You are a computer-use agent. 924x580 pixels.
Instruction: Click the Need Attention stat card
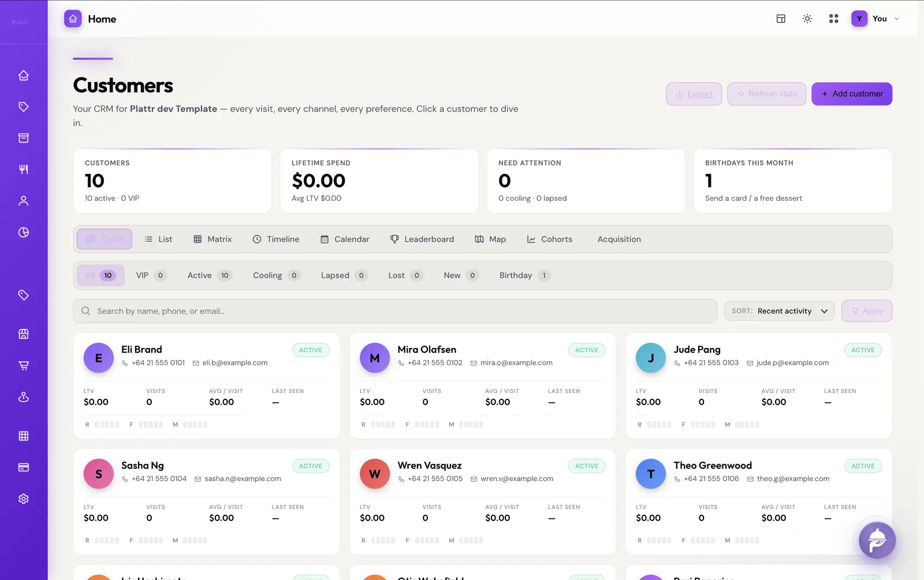[586, 181]
